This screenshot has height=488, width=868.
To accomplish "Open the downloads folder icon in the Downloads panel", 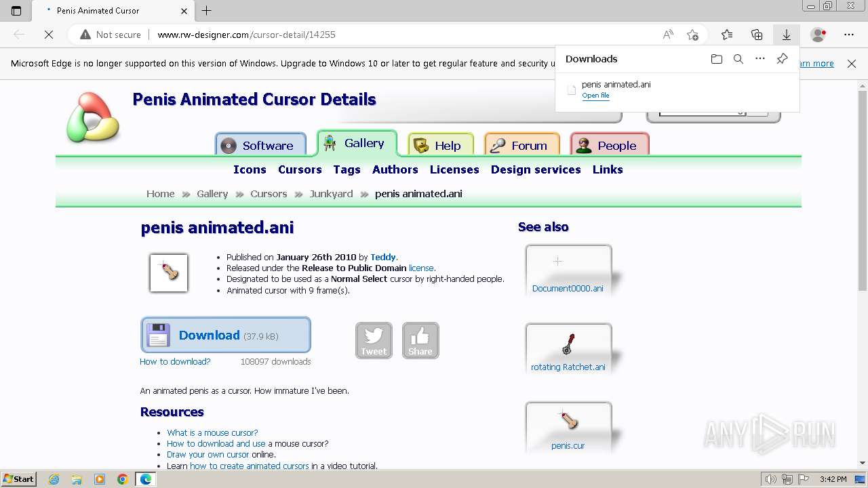I will [x=717, y=59].
